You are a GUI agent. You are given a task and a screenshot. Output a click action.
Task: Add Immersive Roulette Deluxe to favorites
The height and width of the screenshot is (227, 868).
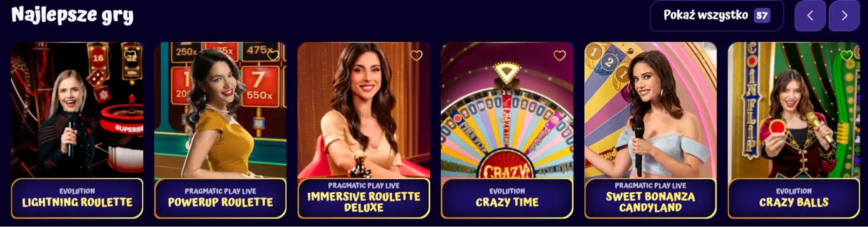pyautogui.click(x=416, y=56)
